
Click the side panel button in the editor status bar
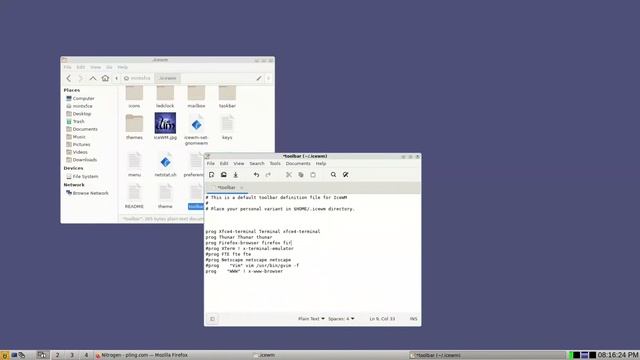tap(212, 319)
